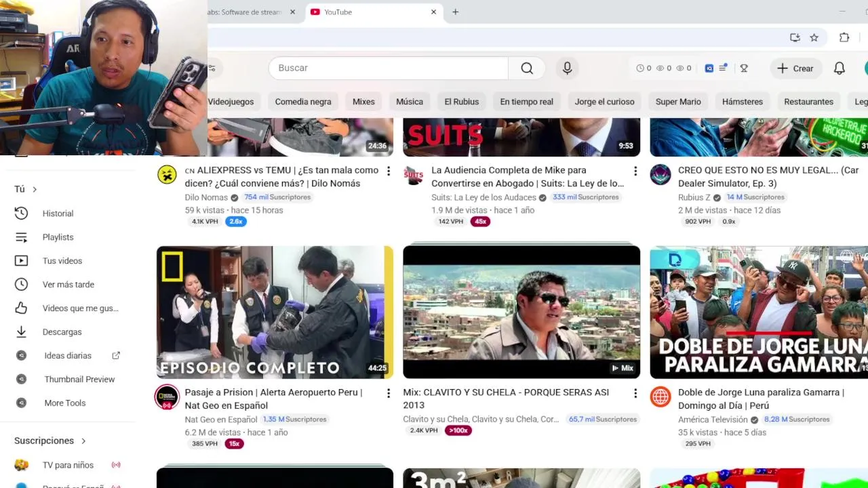Open the Pasaje a Prision video thumbnail
This screenshot has width=868, height=488.
[x=275, y=312]
